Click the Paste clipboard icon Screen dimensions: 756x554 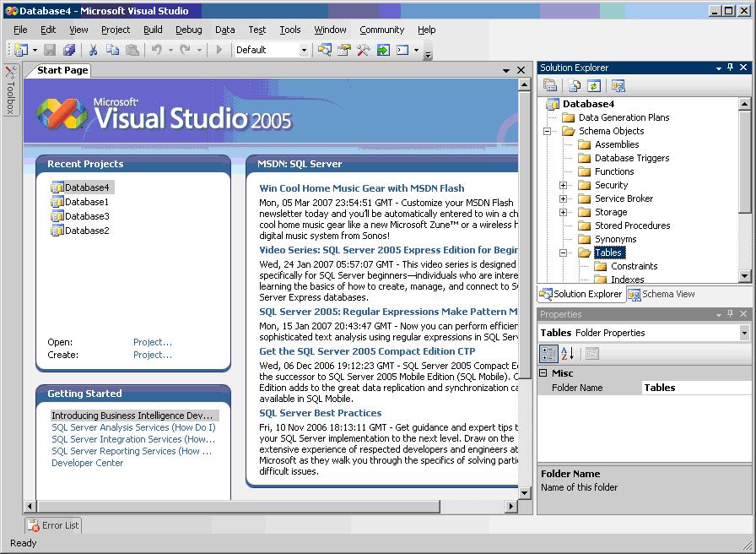pos(132,50)
